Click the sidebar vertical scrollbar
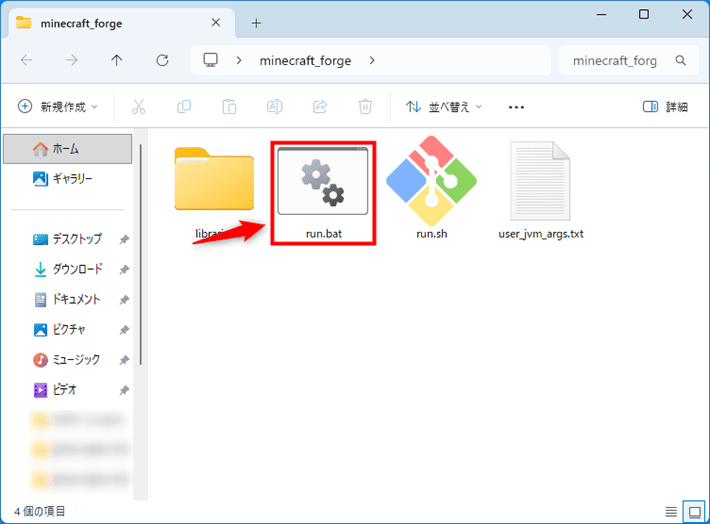 tap(141, 254)
